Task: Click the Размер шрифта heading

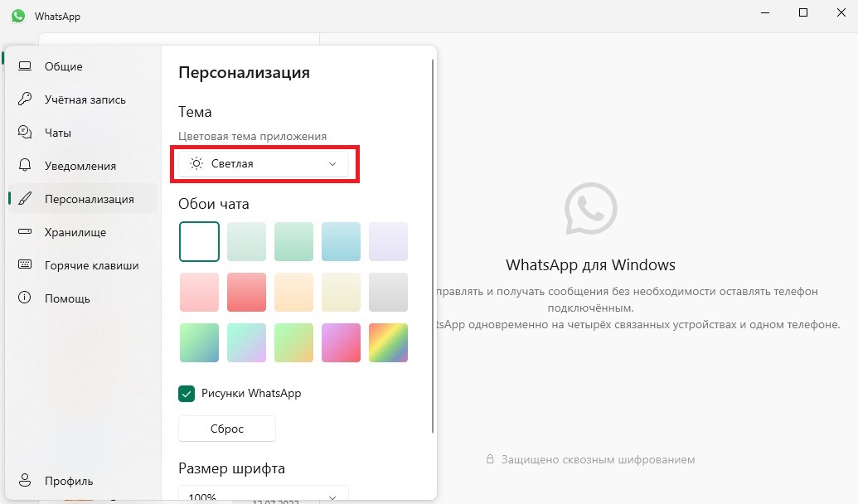Action: coord(231,468)
